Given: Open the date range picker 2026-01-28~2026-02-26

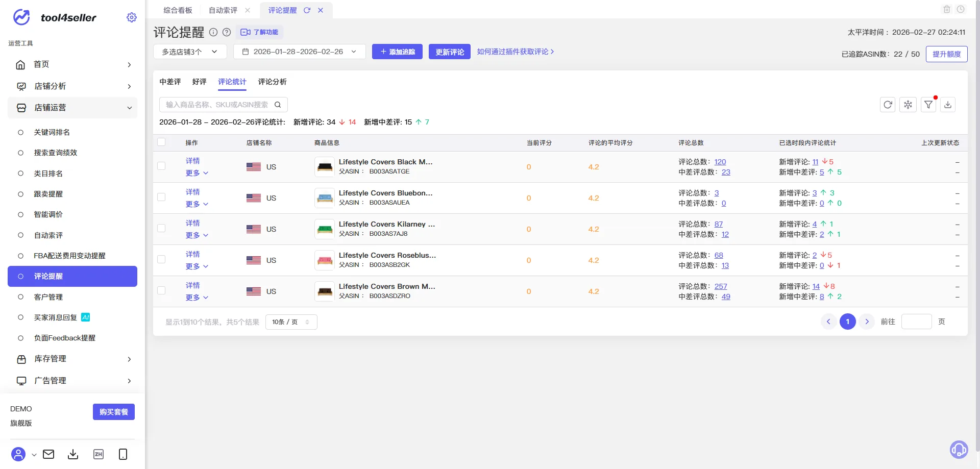Looking at the screenshot, I should (x=299, y=52).
